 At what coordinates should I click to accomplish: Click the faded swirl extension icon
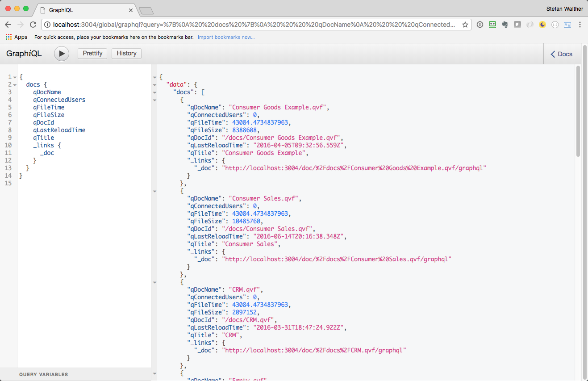530,25
